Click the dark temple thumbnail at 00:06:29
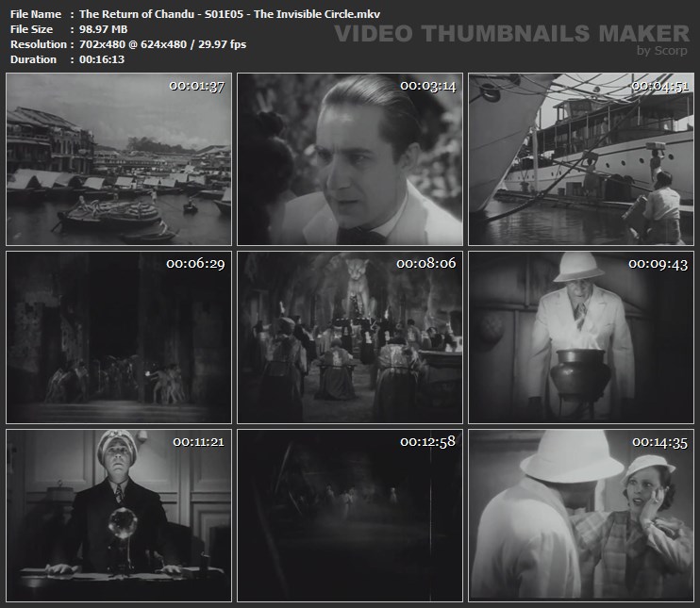 click(x=119, y=337)
